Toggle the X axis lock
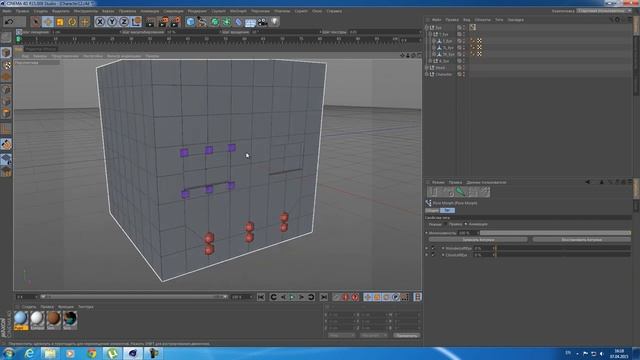This screenshot has width=640, height=360. coord(100,22)
